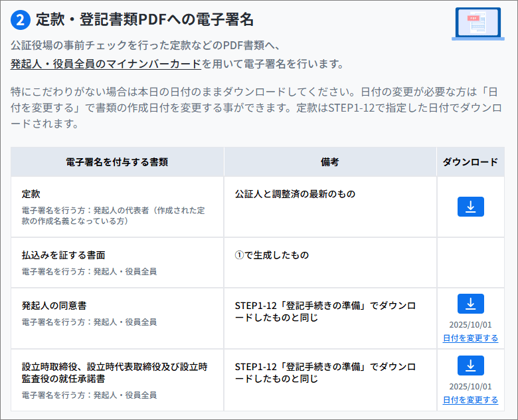Download the 就任承諾書 document

[470, 366]
